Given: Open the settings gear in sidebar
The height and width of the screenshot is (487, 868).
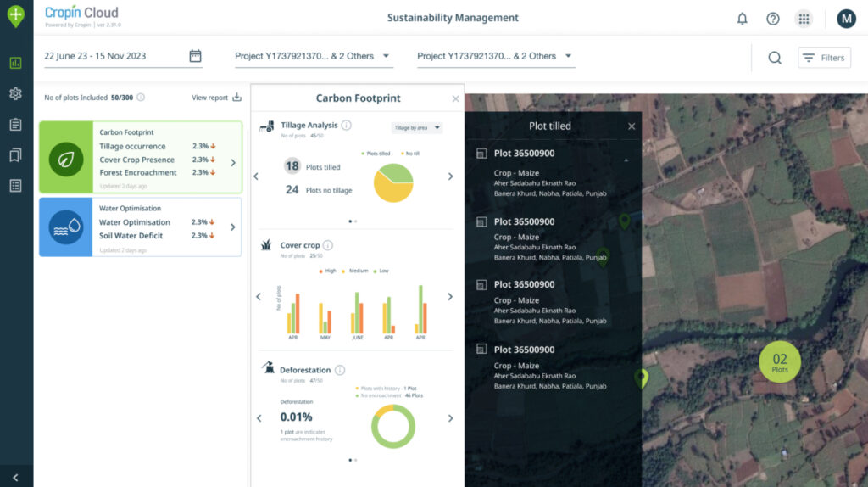Looking at the screenshot, I should coord(15,93).
